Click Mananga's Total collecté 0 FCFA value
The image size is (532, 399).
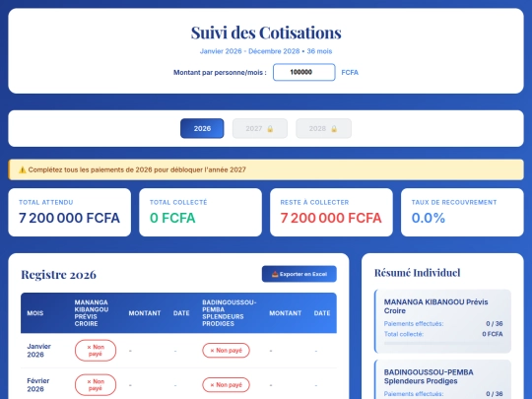pyautogui.click(x=493, y=334)
